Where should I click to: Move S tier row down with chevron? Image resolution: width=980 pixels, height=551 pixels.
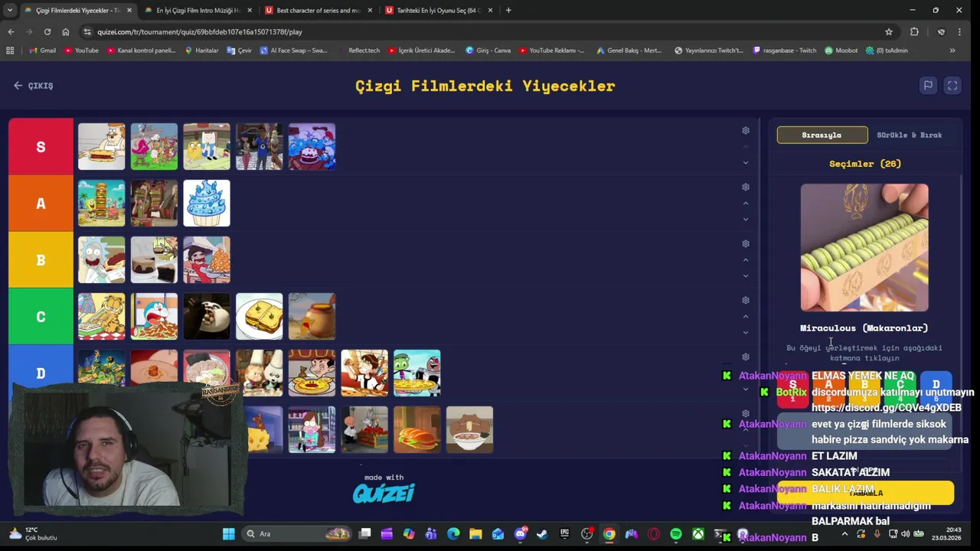pos(746,162)
